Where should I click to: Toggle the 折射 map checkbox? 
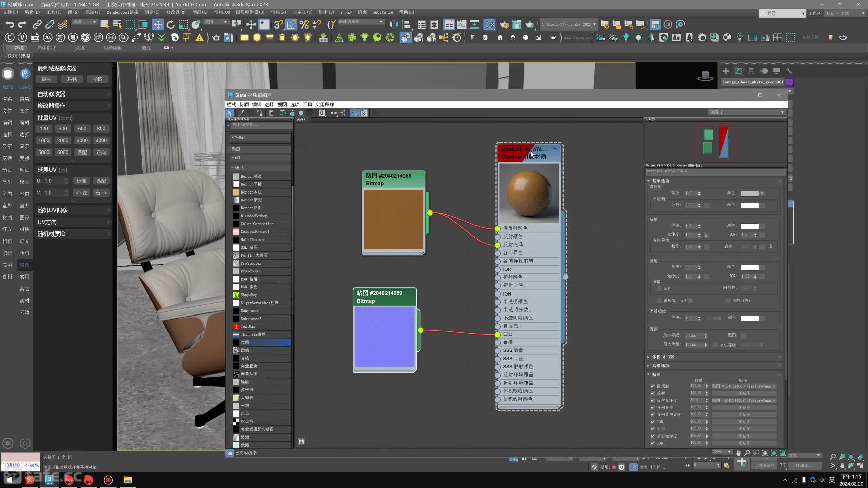[653, 429]
